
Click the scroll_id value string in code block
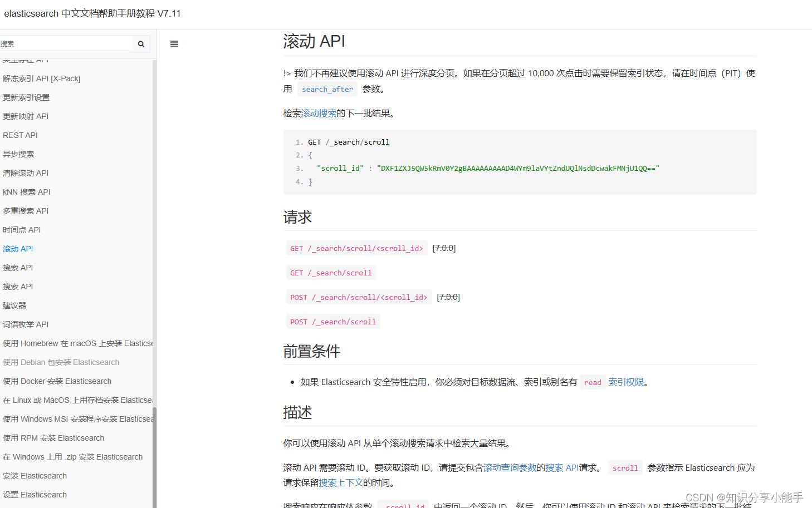pyautogui.click(x=518, y=169)
